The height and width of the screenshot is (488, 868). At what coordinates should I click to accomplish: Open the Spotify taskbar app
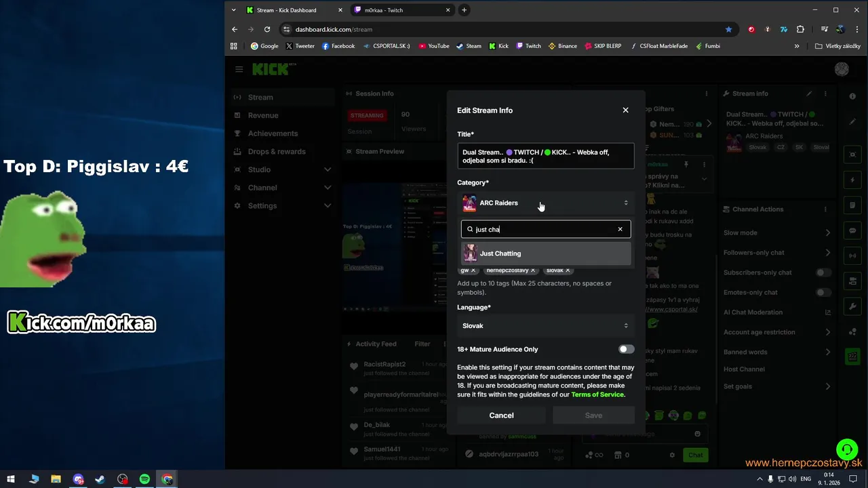click(144, 479)
